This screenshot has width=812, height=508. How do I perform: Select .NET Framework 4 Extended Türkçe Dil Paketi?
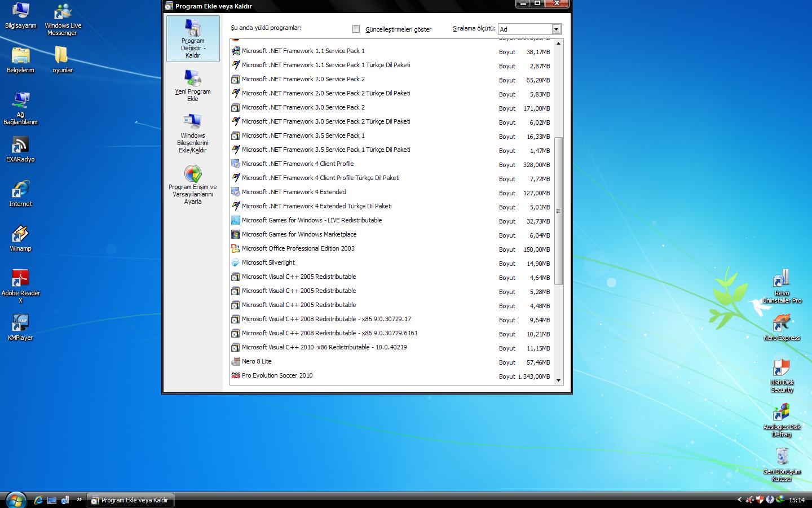tap(391, 206)
